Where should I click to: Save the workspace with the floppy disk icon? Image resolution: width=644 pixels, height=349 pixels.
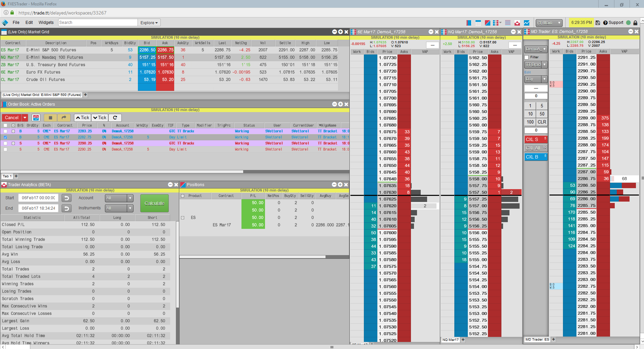tap(598, 23)
